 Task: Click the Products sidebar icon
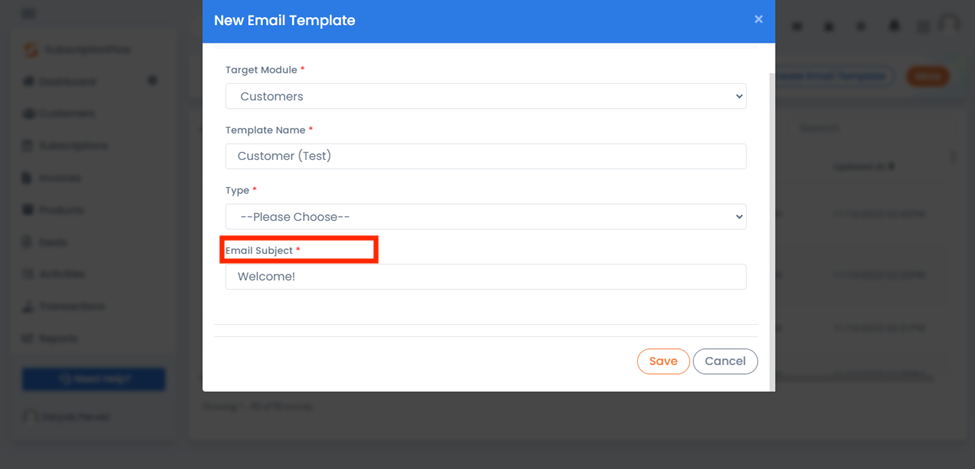(x=27, y=210)
